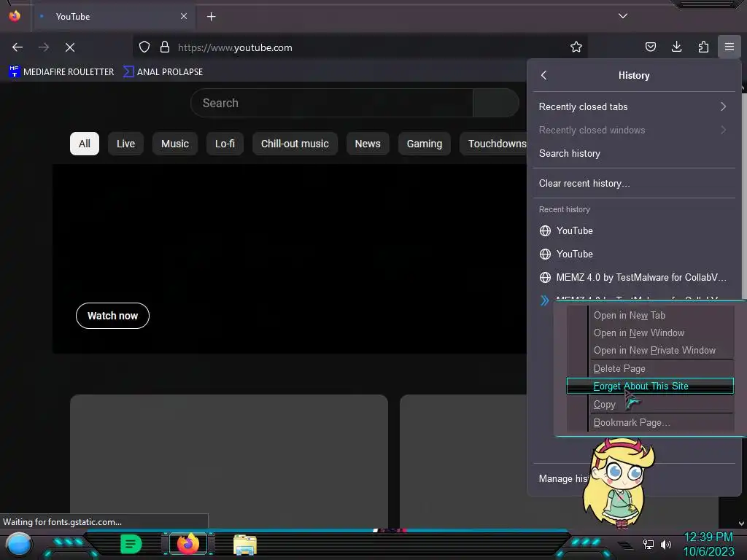Open the green notes app on taskbar

click(131, 544)
